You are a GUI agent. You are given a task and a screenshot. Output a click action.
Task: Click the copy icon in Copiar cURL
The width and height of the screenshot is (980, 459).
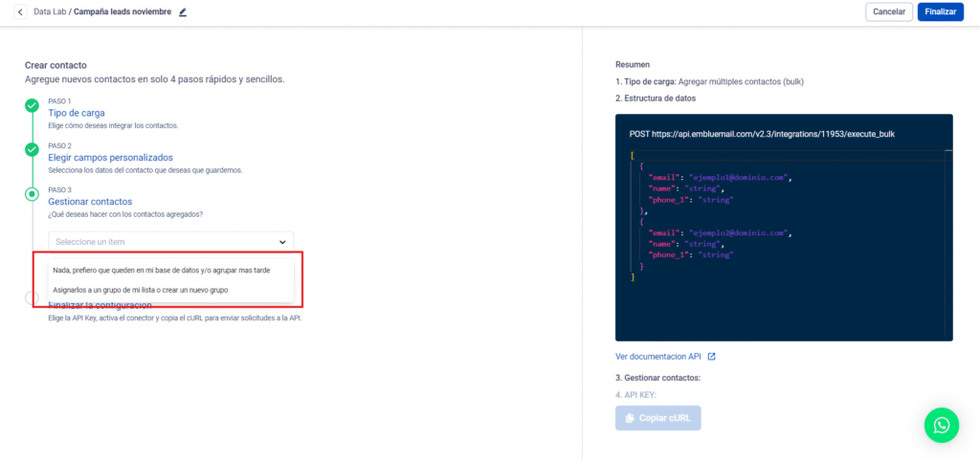pyautogui.click(x=629, y=418)
